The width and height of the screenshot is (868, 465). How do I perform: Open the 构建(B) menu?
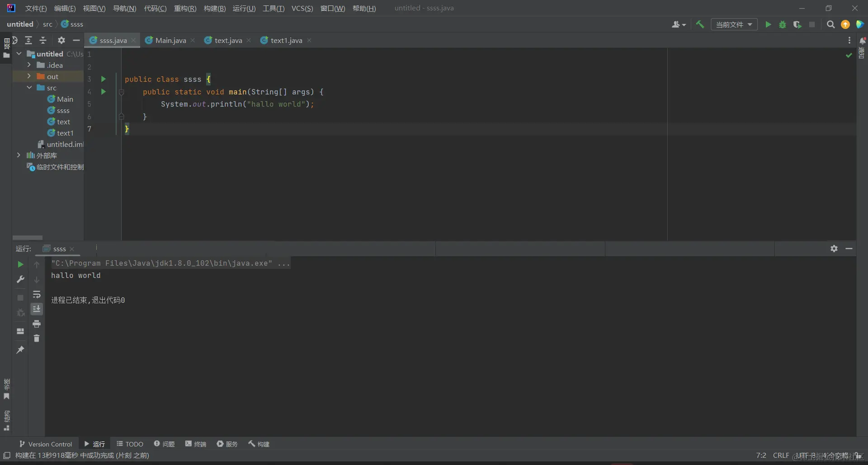click(215, 8)
